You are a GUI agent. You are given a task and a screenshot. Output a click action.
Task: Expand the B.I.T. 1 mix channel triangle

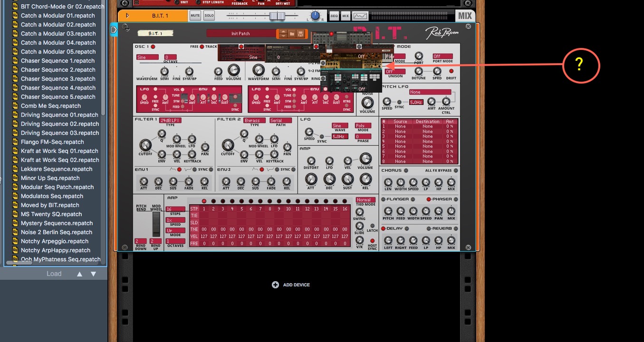[127, 16]
